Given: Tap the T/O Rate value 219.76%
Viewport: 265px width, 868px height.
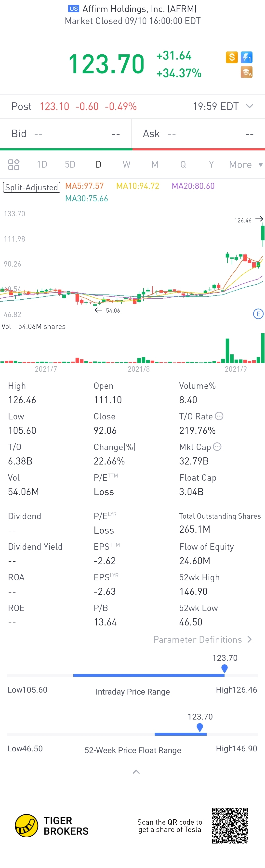Looking at the screenshot, I should pyautogui.click(x=198, y=430).
